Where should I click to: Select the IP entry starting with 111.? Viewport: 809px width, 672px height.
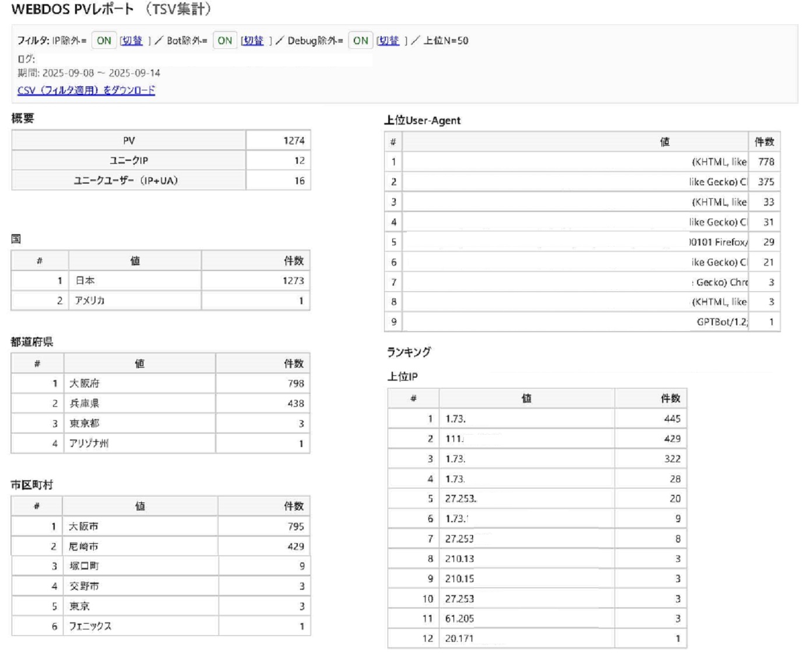coord(455,439)
